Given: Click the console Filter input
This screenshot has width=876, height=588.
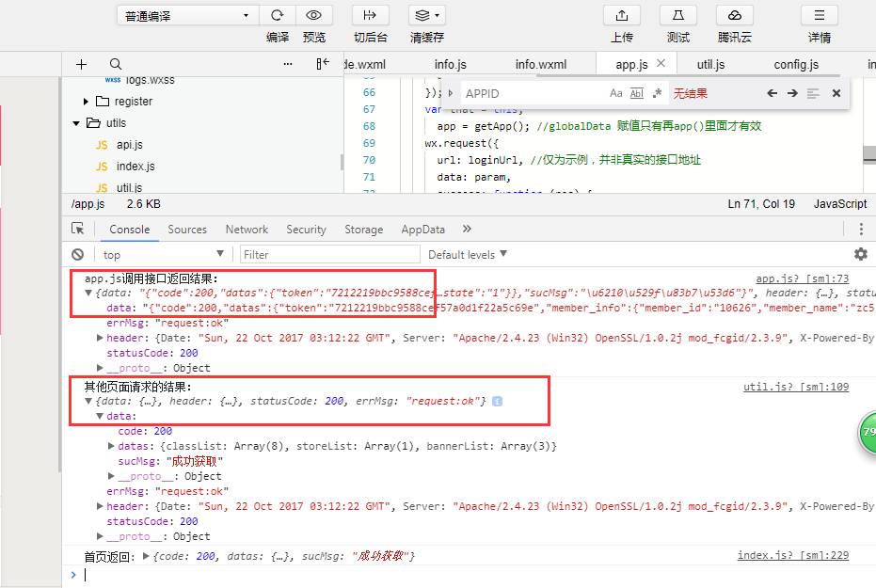Looking at the screenshot, I should point(329,255).
